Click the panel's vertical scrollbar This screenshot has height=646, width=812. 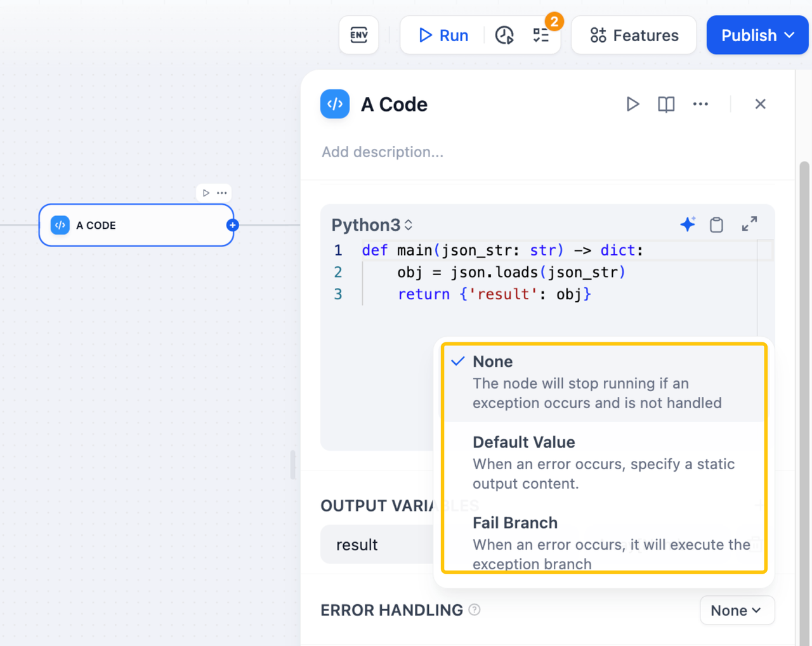[x=804, y=403]
